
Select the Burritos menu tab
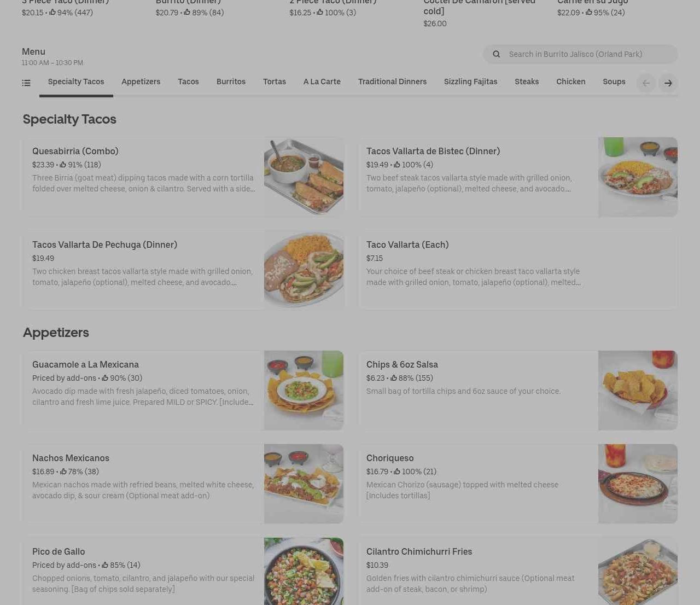click(231, 82)
